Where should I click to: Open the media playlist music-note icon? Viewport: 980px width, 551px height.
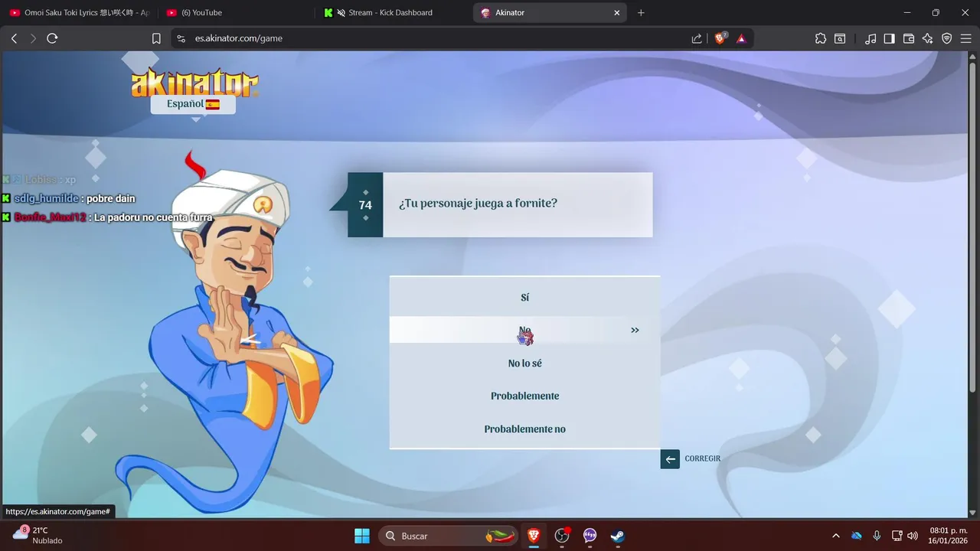[871, 38]
